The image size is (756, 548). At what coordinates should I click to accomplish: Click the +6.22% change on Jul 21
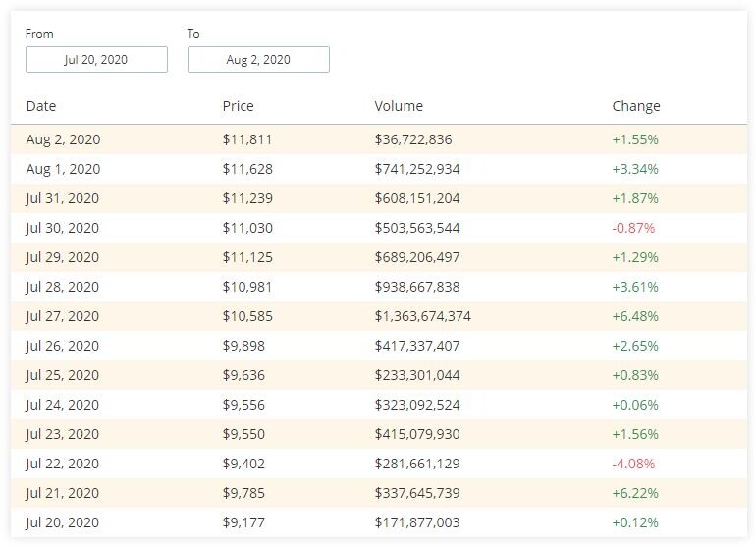click(635, 493)
